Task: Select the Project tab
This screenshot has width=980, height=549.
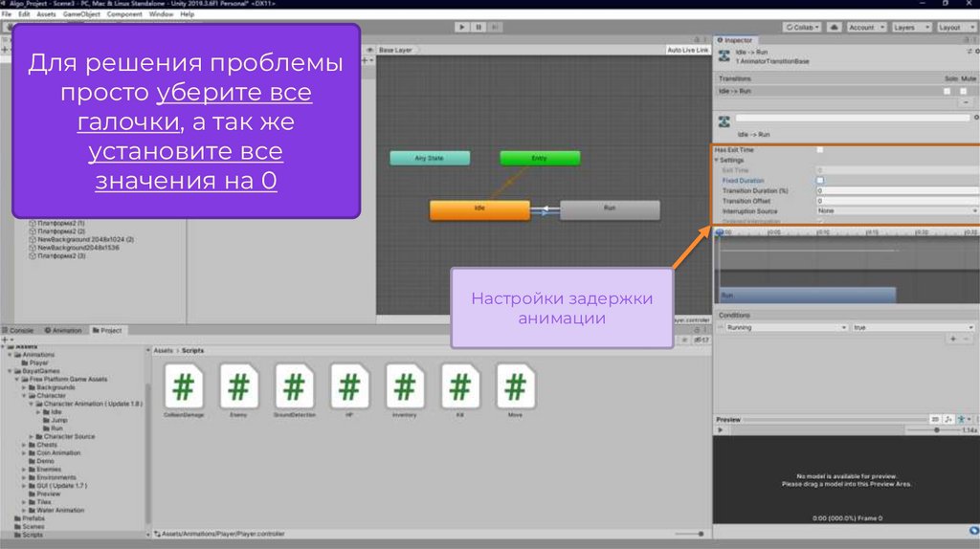Action: pyautogui.click(x=107, y=330)
